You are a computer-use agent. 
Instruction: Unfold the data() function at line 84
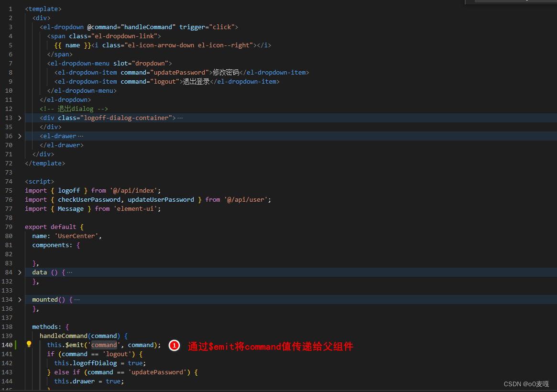click(x=20, y=272)
